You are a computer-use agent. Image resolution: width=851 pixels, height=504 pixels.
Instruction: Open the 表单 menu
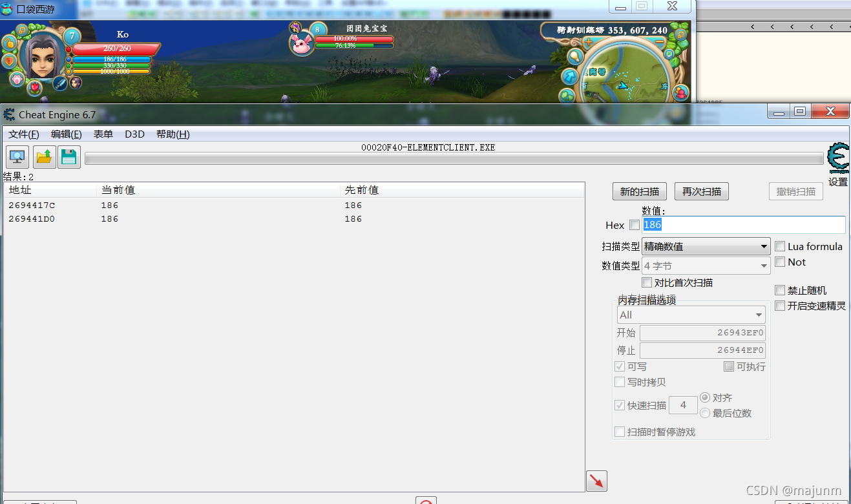pos(103,134)
